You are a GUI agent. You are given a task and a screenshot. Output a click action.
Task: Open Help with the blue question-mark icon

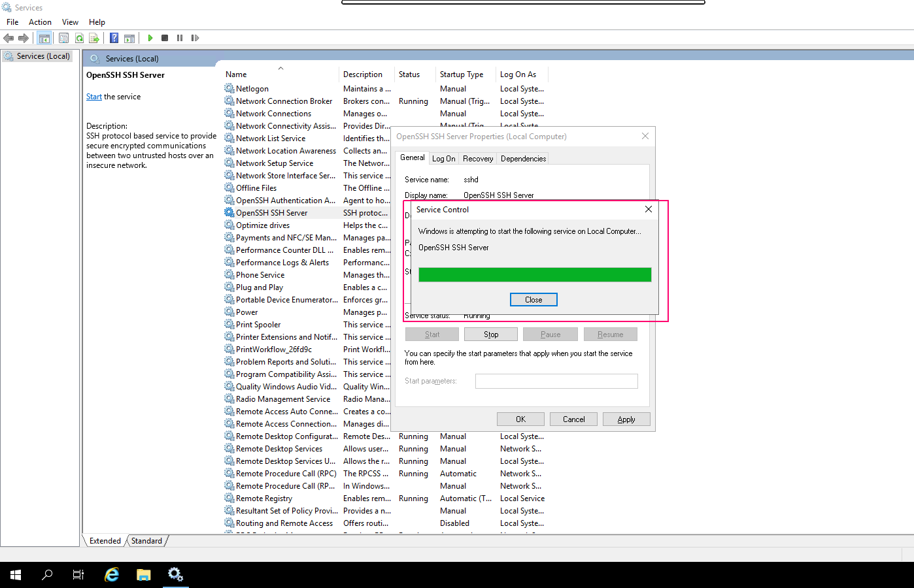[x=114, y=38]
